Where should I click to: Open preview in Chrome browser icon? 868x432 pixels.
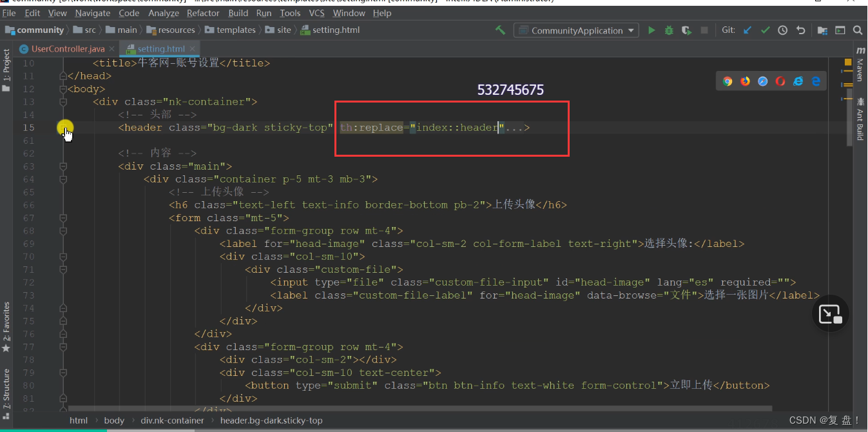point(728,81)
